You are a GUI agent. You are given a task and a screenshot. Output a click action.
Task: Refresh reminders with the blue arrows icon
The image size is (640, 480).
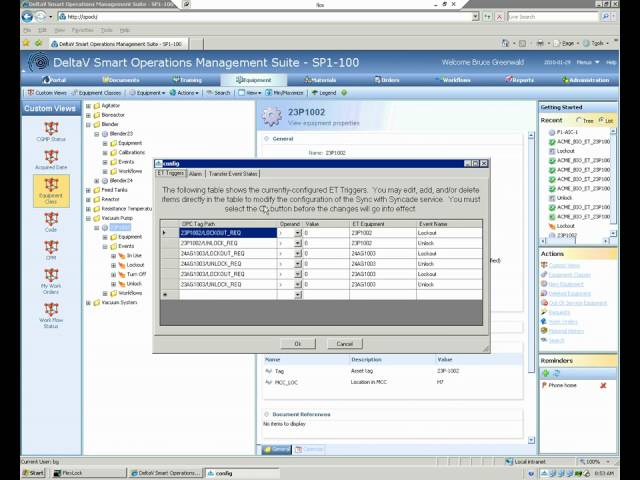pyautogui.click(x=556, y=373)
